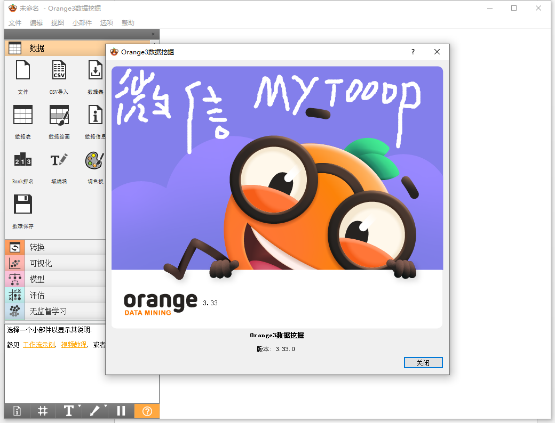Open the 小部件 menu
The width and height of the screenshot is (555, 423).
(82, 23)
